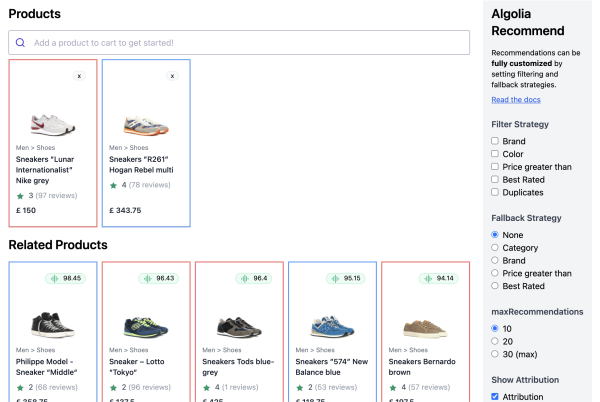Set maxRecommendations to 20
This screenshot has height=402, width=600.
coord(495,341)
